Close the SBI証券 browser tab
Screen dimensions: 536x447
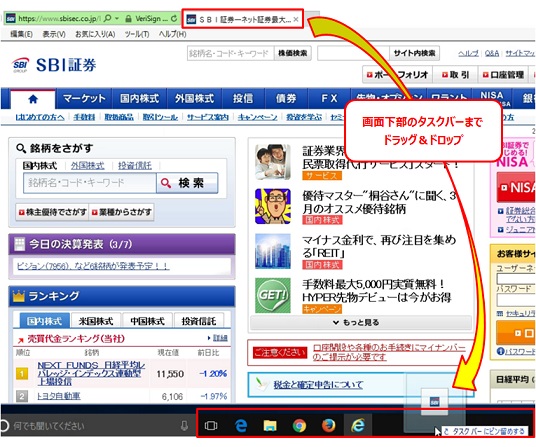tap(296, 19)
